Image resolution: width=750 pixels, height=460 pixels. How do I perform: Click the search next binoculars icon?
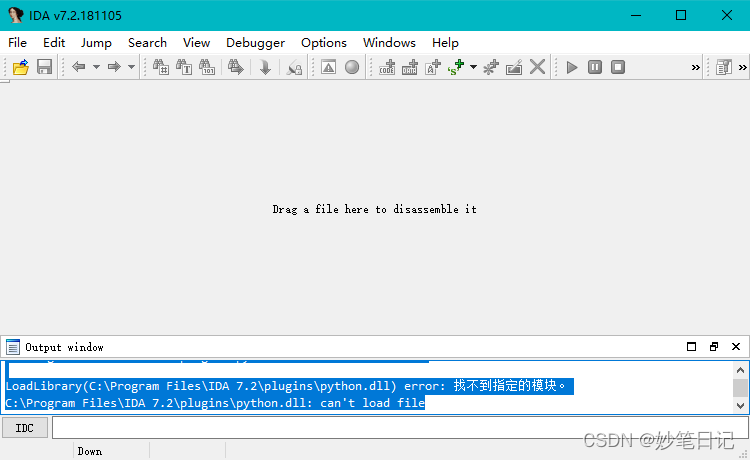[x=235, y=67]
